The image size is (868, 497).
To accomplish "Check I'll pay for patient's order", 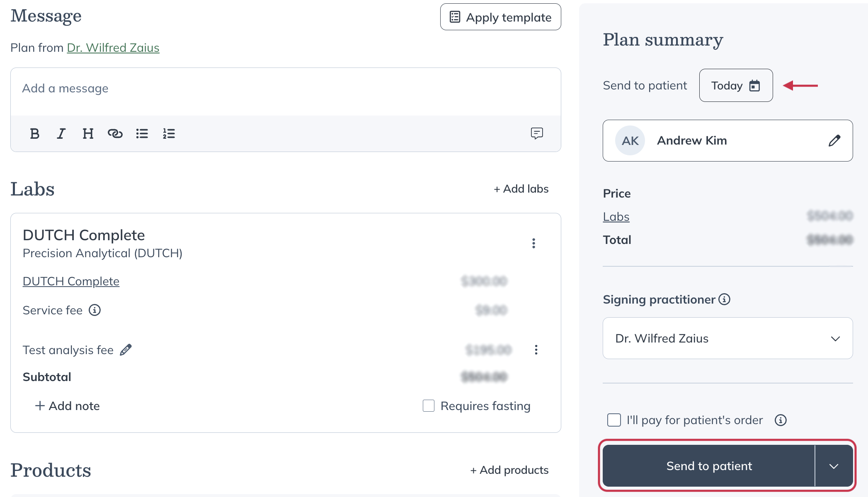I will (x=614, y=420).
